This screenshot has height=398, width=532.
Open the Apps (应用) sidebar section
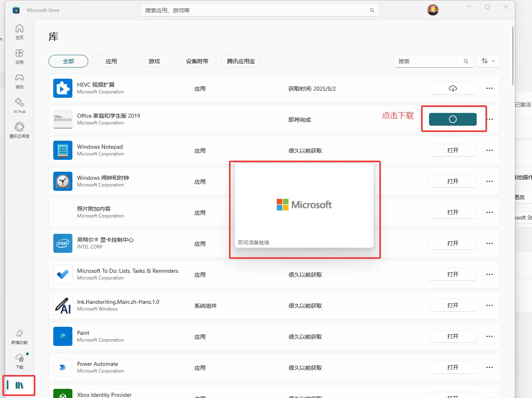click(x=19, y=56)
